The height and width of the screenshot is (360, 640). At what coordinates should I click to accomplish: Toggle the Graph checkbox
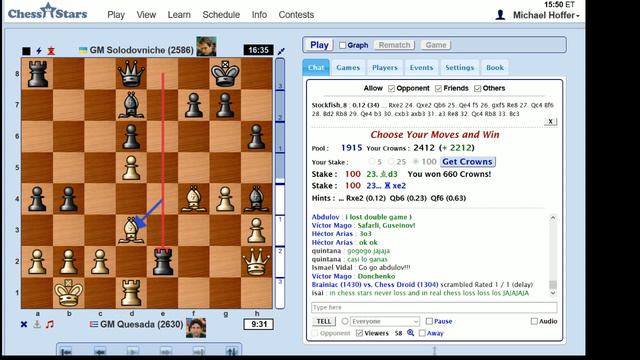343,45
